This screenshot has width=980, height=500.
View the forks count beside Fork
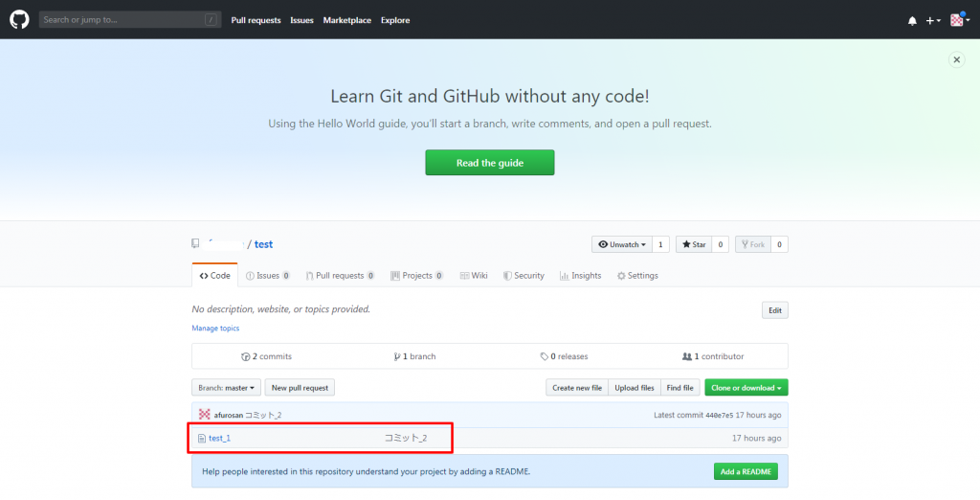(779, 244)
